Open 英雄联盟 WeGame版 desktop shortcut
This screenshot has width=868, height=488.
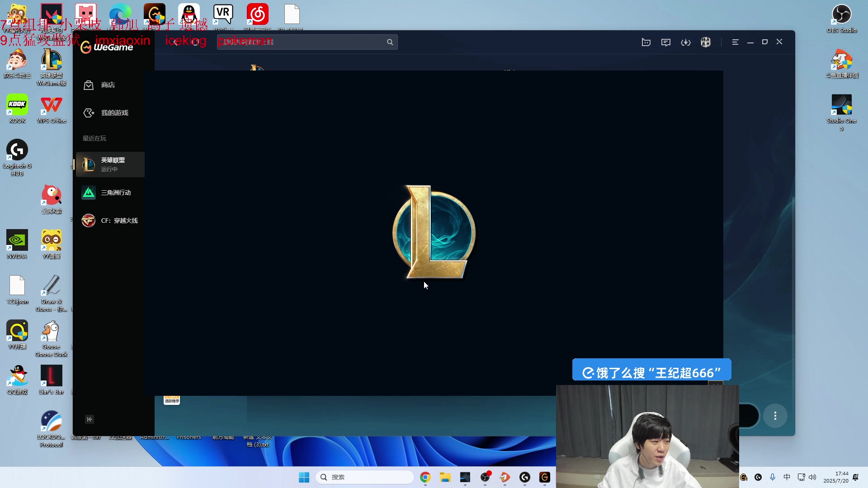tap(52, 67)
